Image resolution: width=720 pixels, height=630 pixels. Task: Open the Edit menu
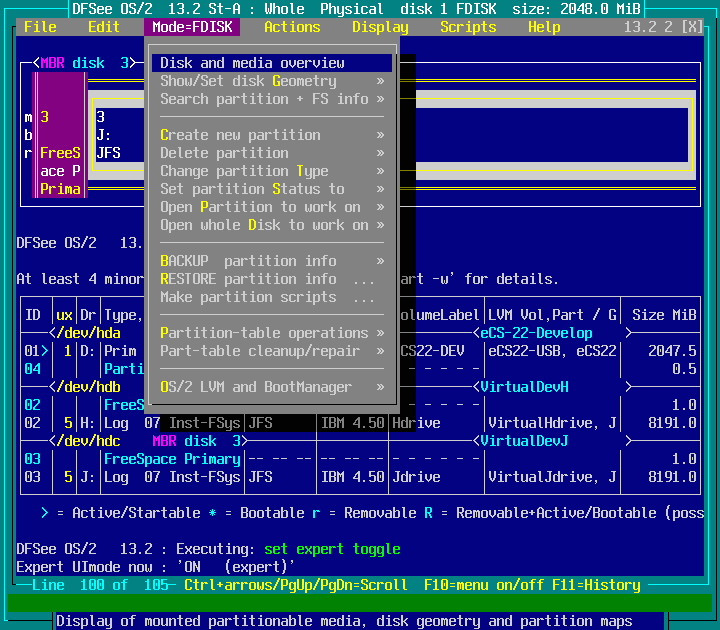click(x=104, y=27)
